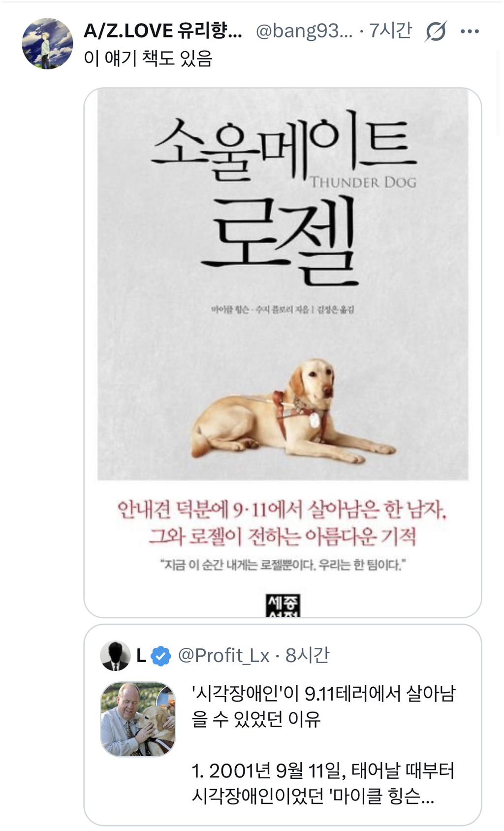The image size is (504, 831).
Task: Select the post text 이 얘기 책도 있음
Action: [148, 58]
